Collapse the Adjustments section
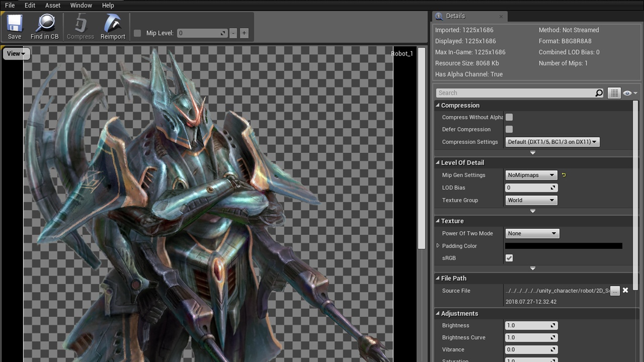This screenshot has width=644, height=362. 438,314
